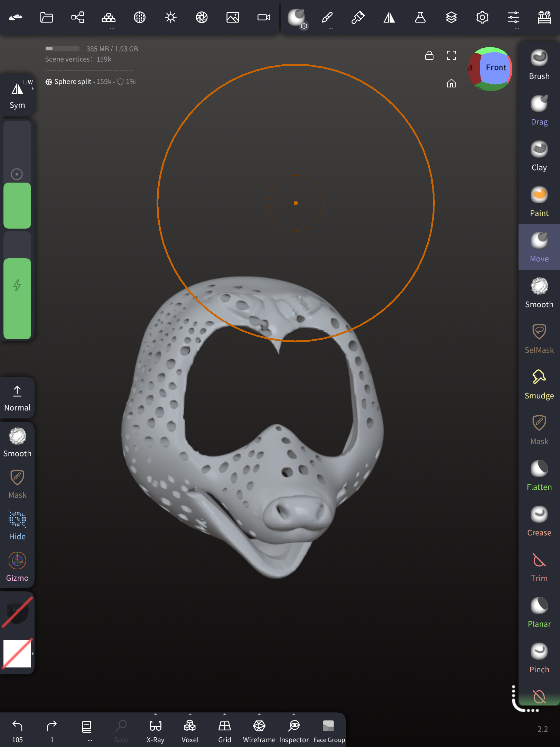Open the lighting settings

pos(171,17)
